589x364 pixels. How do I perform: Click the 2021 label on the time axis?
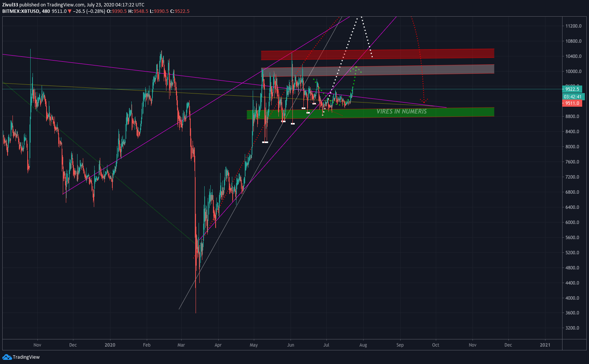click(x=545, y=345)
